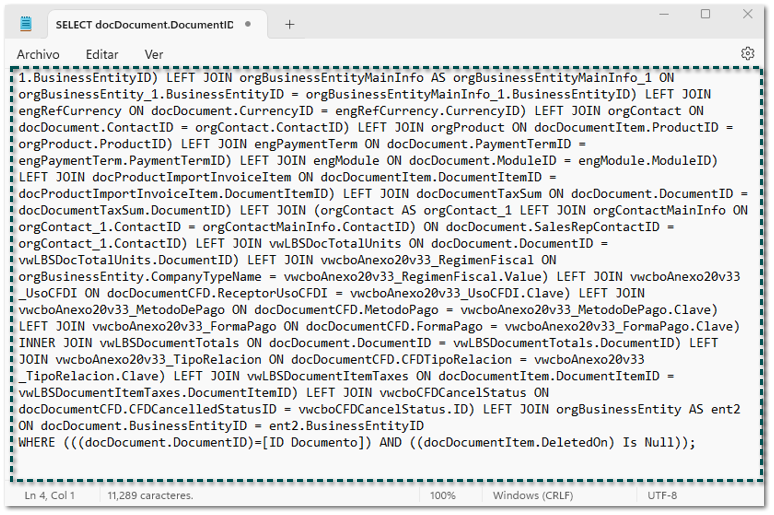
Task: Click 'docDocumentTaxSum.DocumentID)' text
Action: point(125,211)
